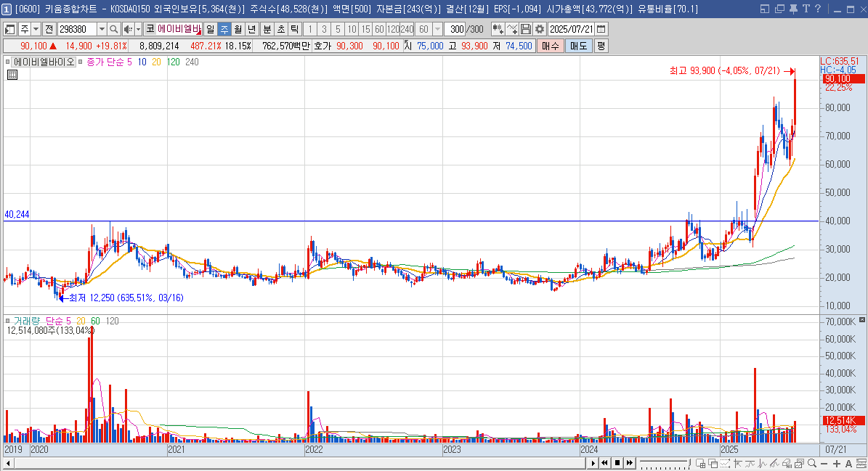Click the 전 button left of stock code
Image resolution: width=868 pixels, height=471 pixels.
click(x=49, y=29)
